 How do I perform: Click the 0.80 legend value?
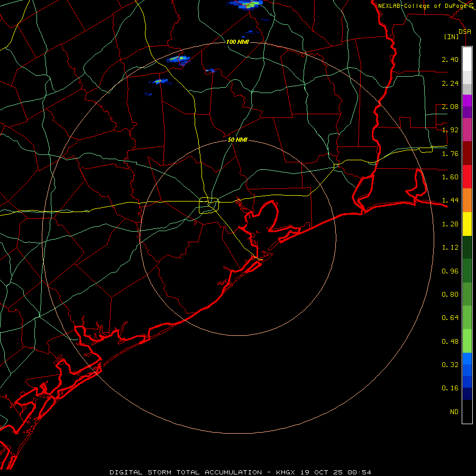click(450, 295)
